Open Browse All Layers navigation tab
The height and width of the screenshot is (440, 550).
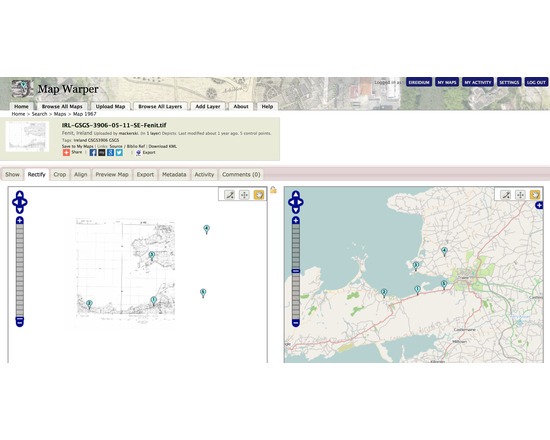(160, 106)
